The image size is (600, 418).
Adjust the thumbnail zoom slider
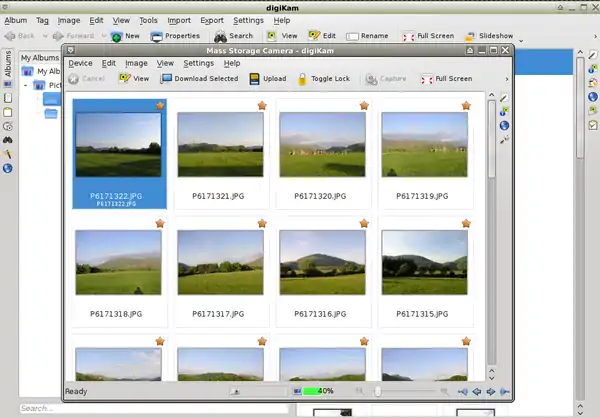pos(377,391)
